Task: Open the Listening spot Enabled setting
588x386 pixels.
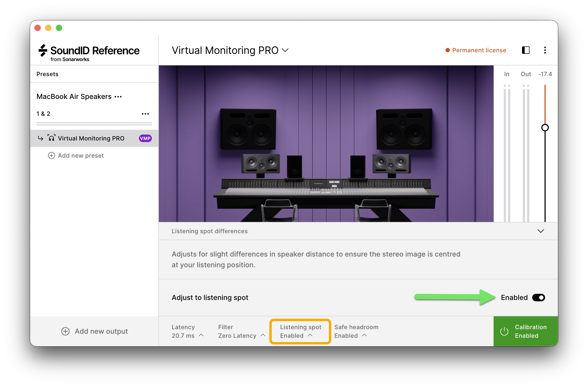Action: pos(300,331)
